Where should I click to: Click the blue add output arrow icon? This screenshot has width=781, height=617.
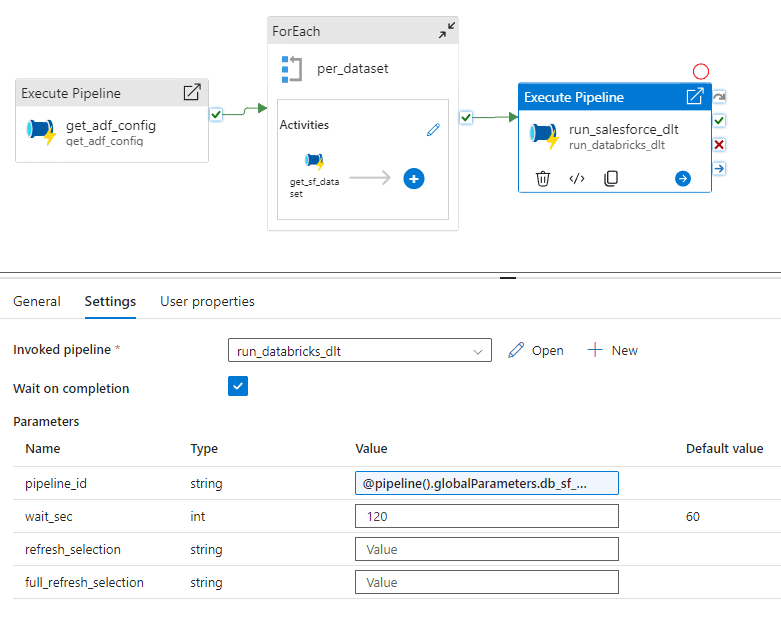pos(683,178)
